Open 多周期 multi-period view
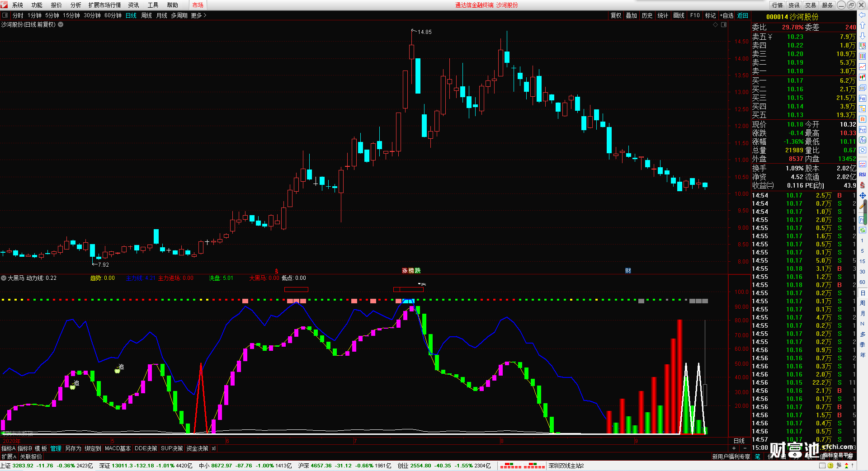The image size is (868, 471). click(179, 15)
